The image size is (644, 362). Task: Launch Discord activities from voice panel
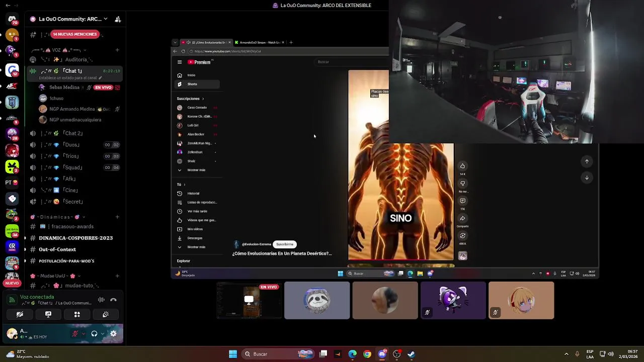pos(77,314)
